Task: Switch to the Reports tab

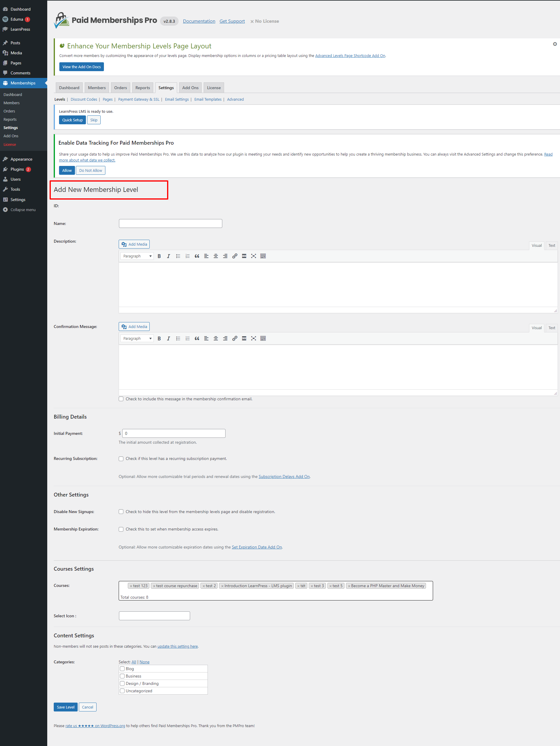Action: pyautogui.click(x=143, y=88)
